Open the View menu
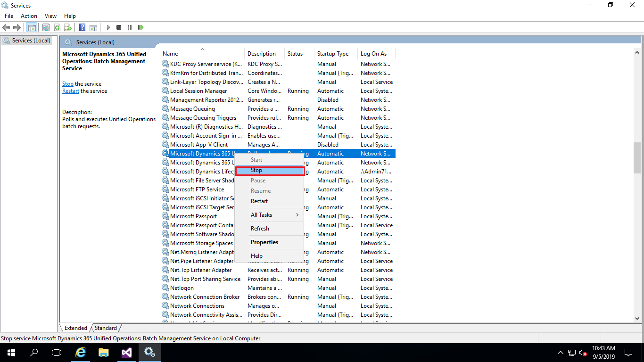The image size is (644, 362). tap(50, 16)
